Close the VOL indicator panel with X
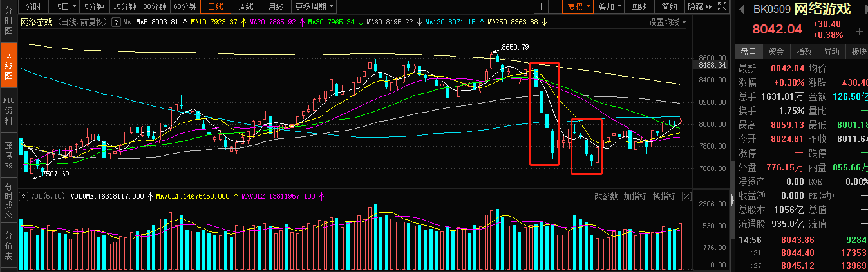The height and width of the screenshot is (272, 868). coord(686,196)
